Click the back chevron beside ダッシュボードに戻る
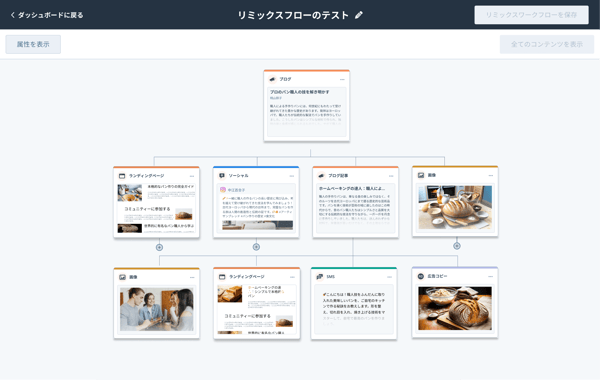 [13, 15]
